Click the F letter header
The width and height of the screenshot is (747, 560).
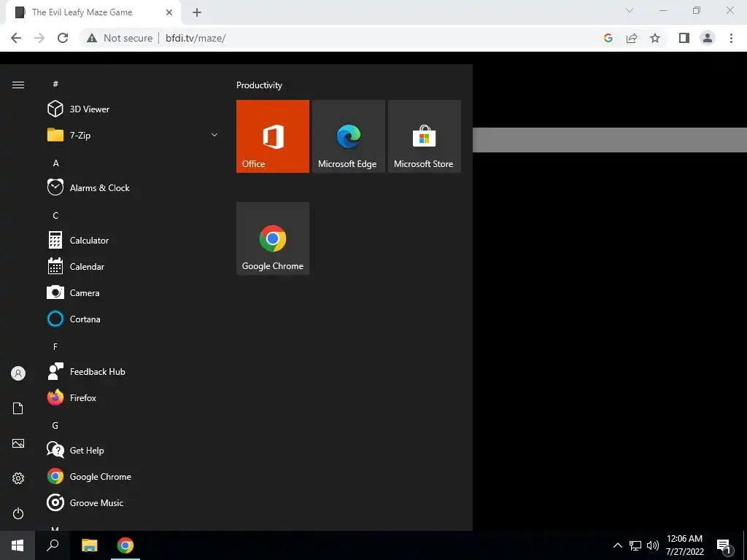coord(55,346)
